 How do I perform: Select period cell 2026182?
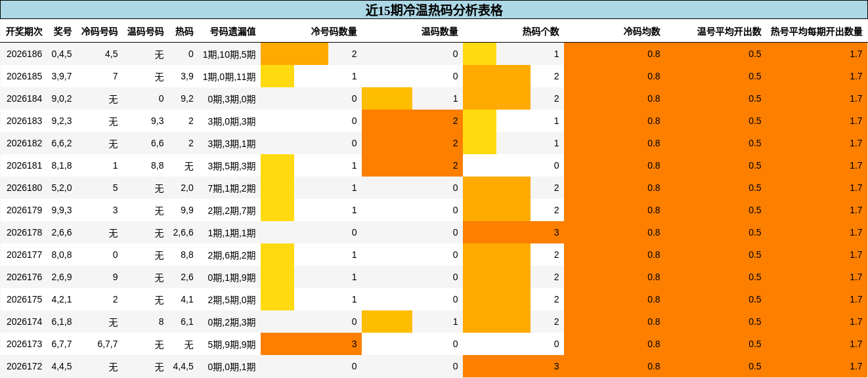(x=24, y=143)
